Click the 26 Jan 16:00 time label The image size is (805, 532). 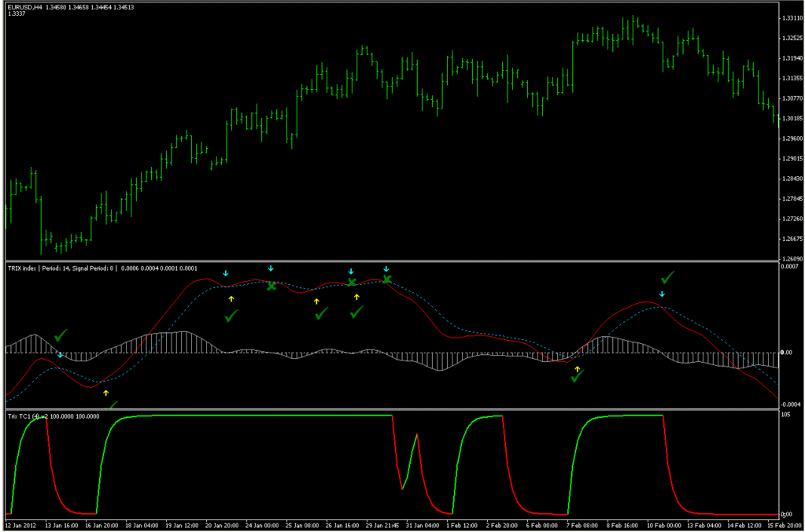(x=341, y=526)
